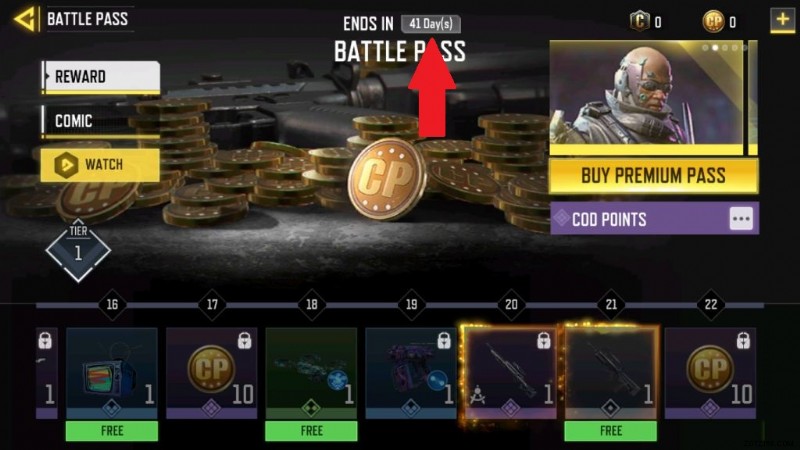Go back using the yellow arrow icon
Screen dimensions: 800x450
tap(26, 19)
